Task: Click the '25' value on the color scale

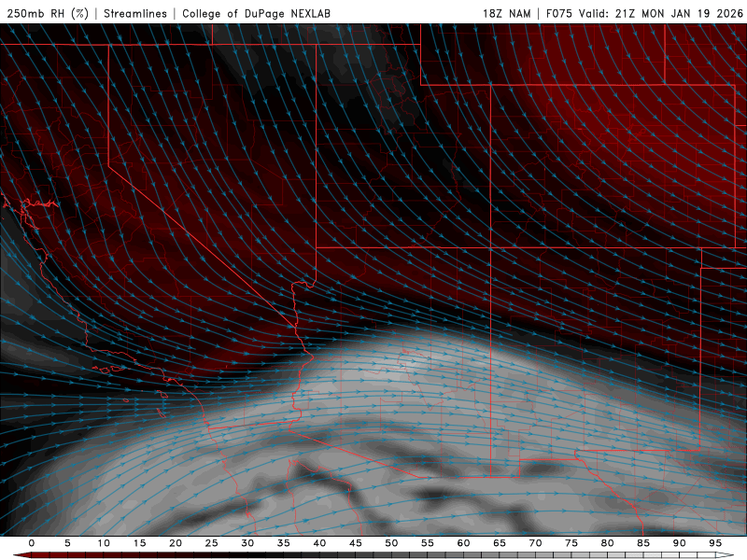Action: click(x=211, y=543)
